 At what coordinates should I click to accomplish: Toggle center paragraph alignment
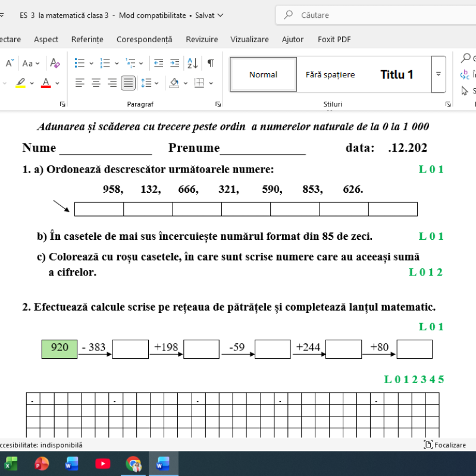click(95, 83)
